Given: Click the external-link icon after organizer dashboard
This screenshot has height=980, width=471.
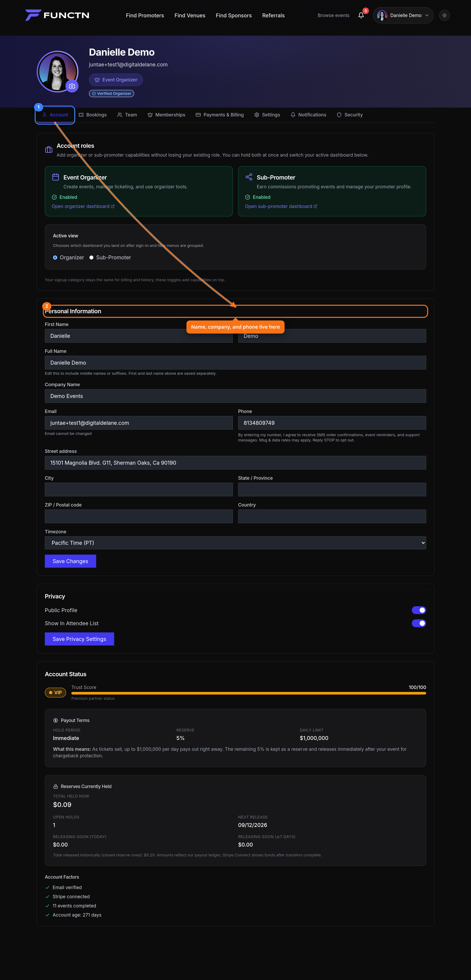Looking at the screenshot, I should [113, 206].
